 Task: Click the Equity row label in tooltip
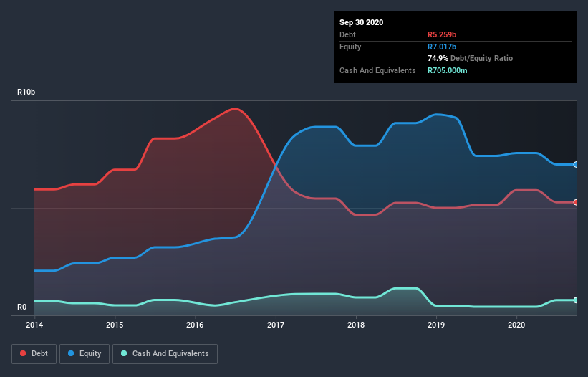click(350, 47)
